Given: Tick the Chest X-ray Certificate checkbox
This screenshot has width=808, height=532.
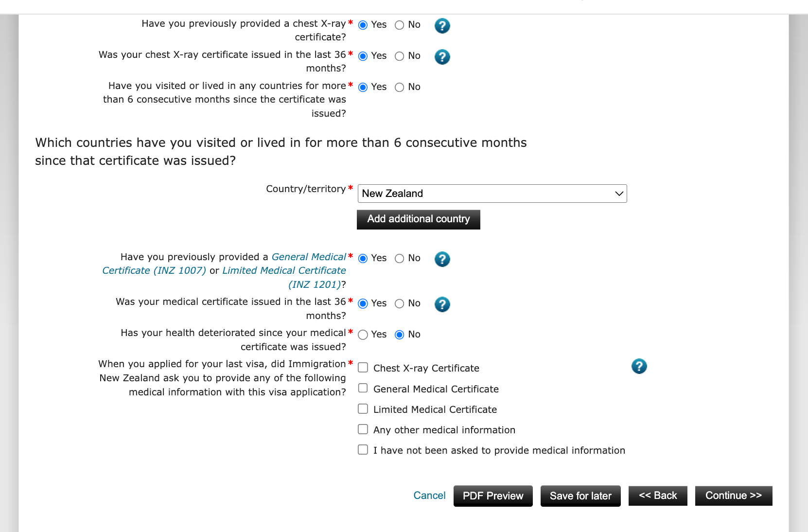Looking at the screenshot, I should point(363,368).
